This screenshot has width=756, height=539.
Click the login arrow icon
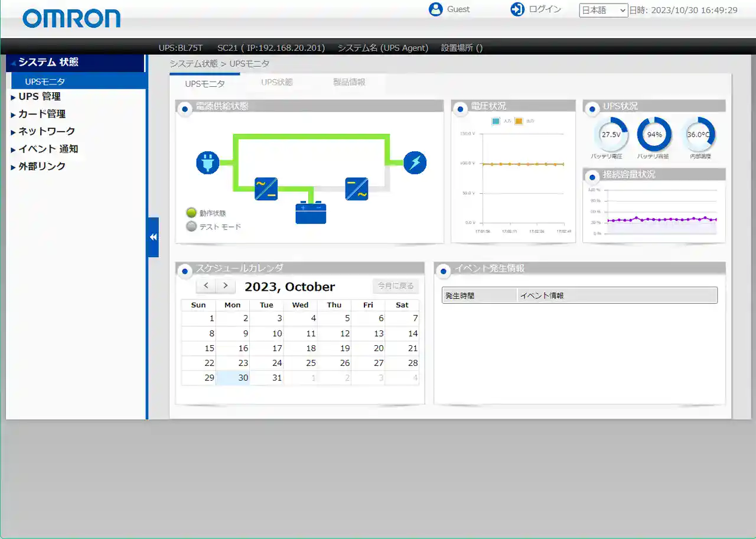point(517,9)
